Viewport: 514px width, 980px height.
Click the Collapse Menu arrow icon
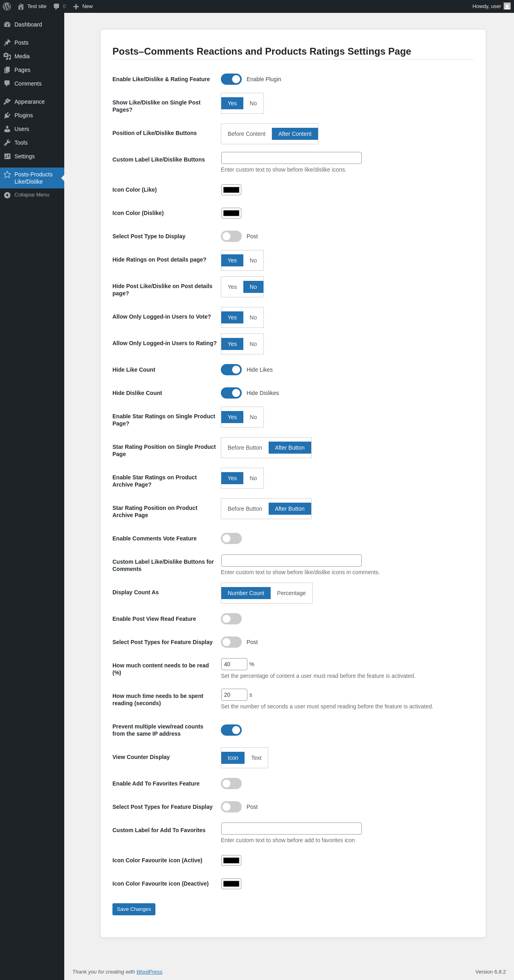[x=7, y=195]
